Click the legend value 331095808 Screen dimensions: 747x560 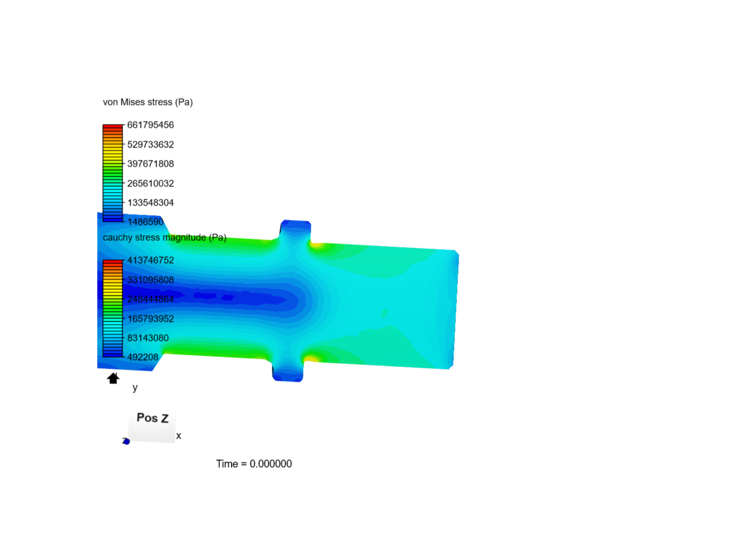[150, 280]
